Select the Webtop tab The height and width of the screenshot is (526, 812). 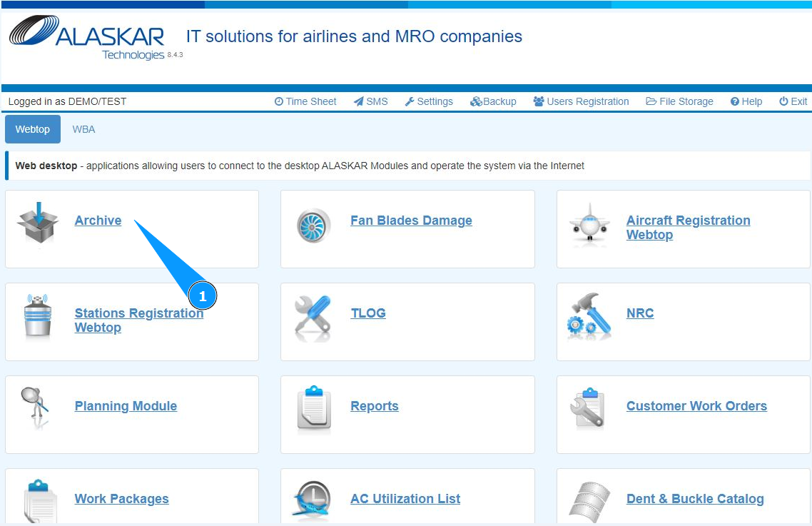click(x=33, y=129)
